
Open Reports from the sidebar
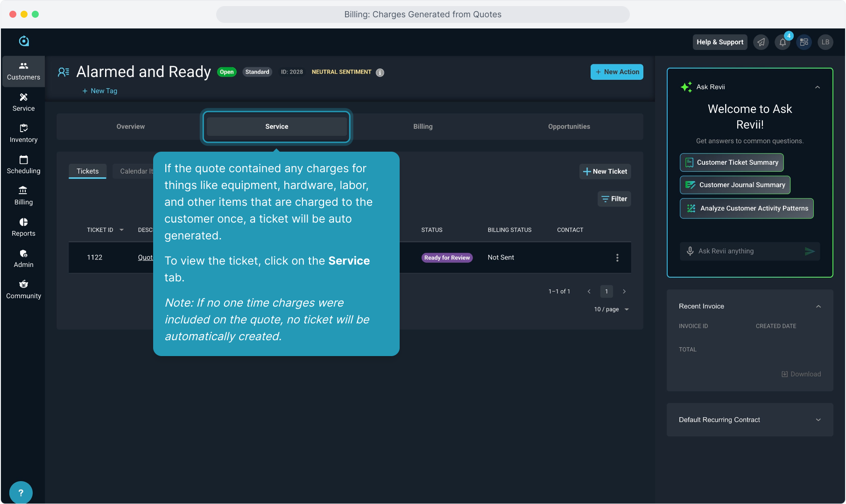click(23, 227)
